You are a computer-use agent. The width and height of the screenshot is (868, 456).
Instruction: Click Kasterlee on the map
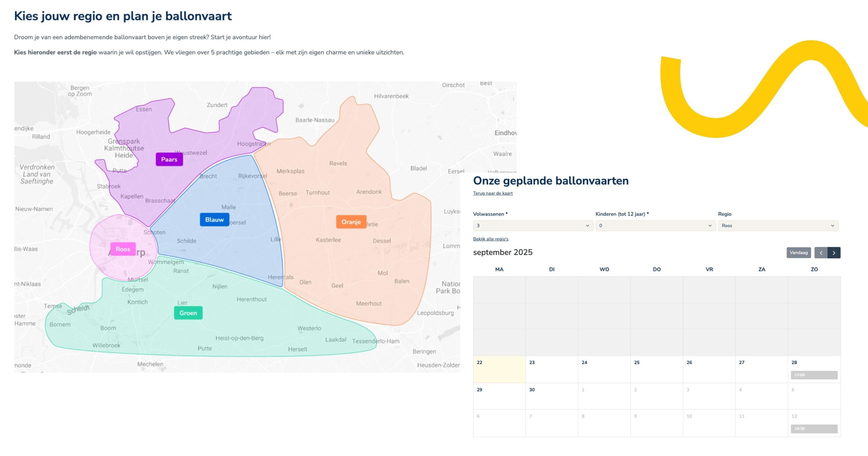point(328,240)
